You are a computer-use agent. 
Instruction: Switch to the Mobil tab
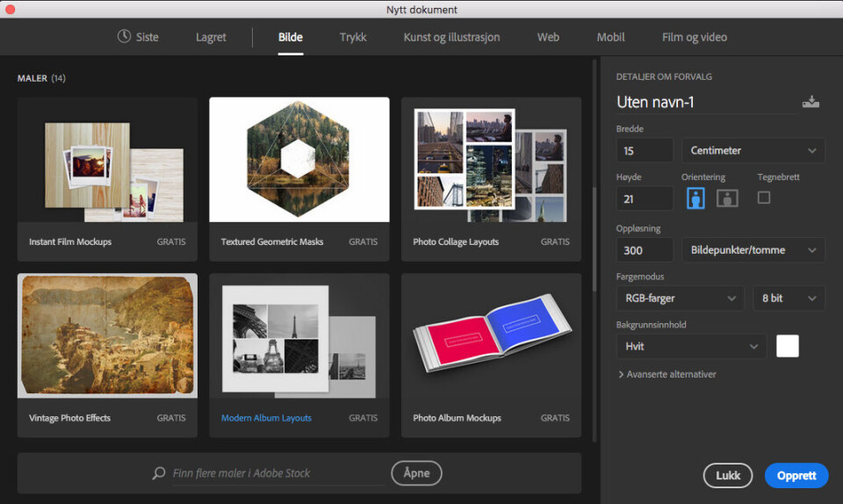(x=610, y=37)
